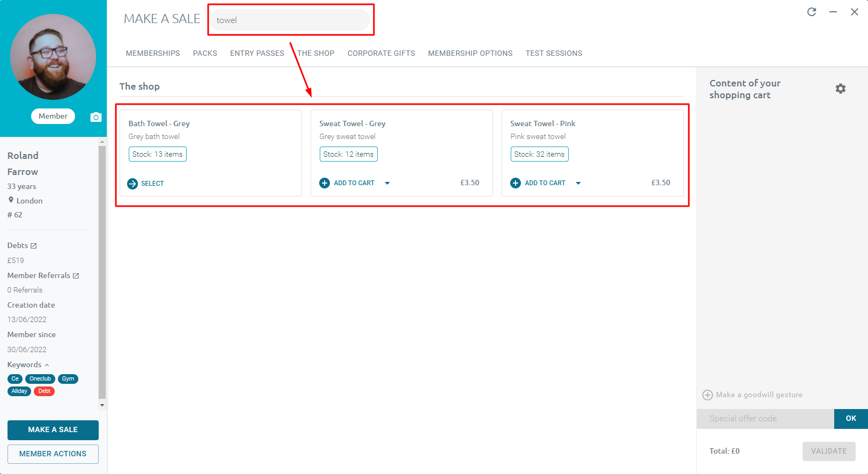Open the Corporate Gifts tab
This screenshot has height=474, width=868.
click(381, 53)
